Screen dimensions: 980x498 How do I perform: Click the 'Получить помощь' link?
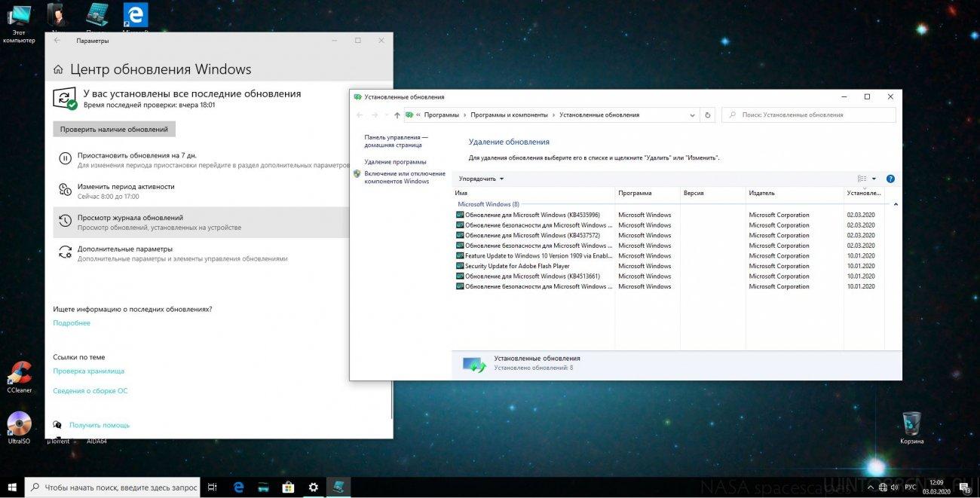(x=100, y=426)
